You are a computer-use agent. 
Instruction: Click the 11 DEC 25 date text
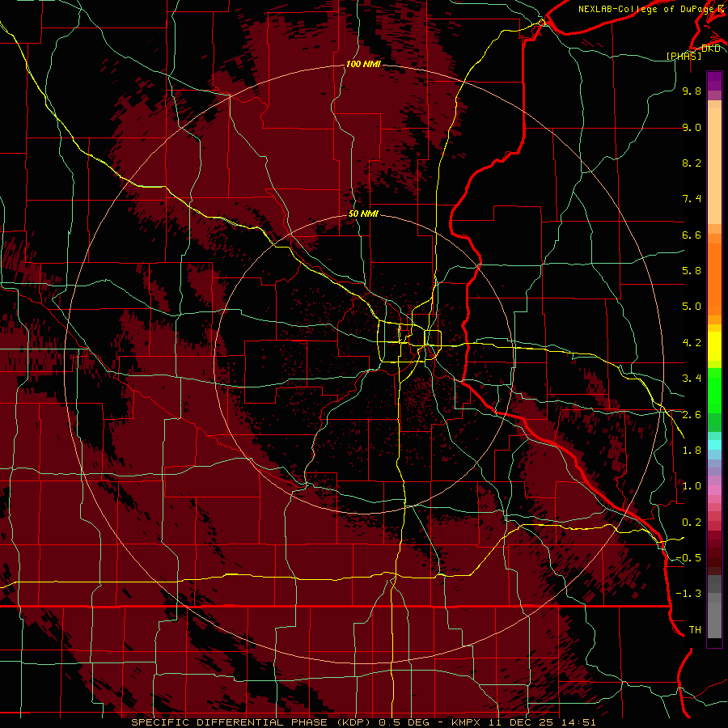click(521, 722)
